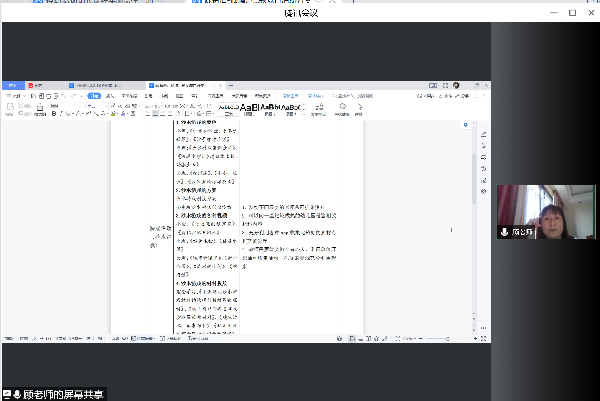The image size is (600, 401).
Task: Click the eye protection mode icon in status bar
Action: [339, 339]
